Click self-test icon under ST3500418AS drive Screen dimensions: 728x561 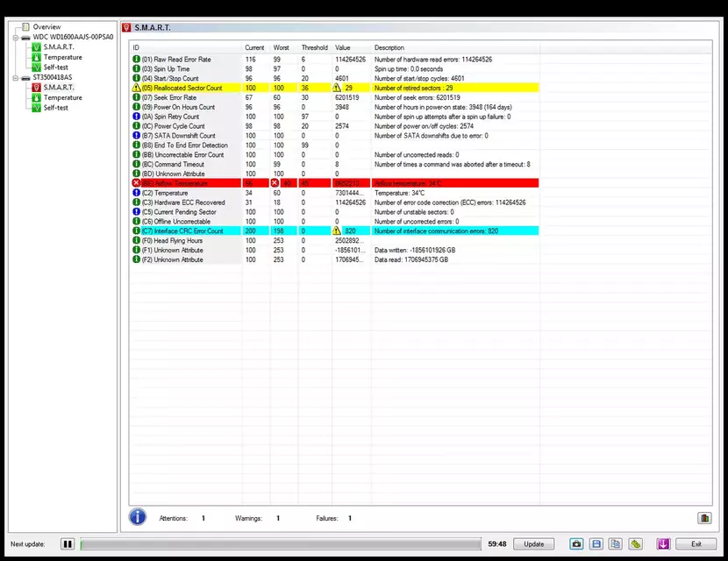coord(36,108)
